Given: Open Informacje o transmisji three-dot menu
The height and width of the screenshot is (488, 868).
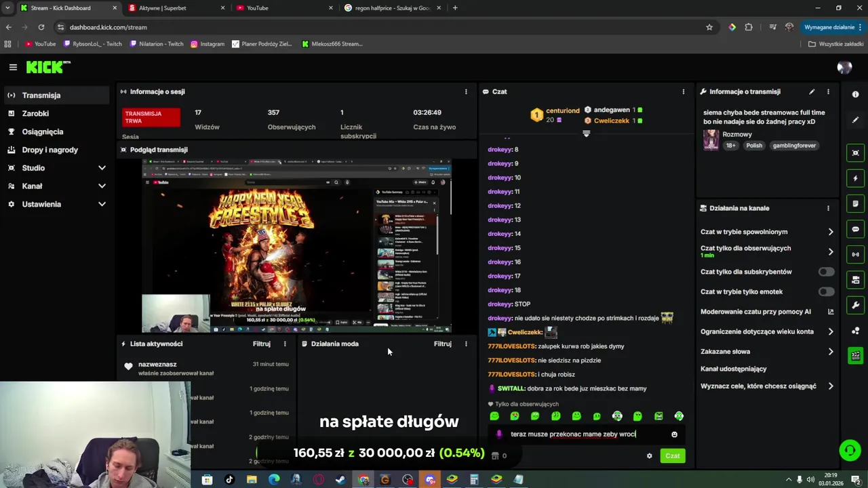Looking at the screenshot, I should point(828,91).
